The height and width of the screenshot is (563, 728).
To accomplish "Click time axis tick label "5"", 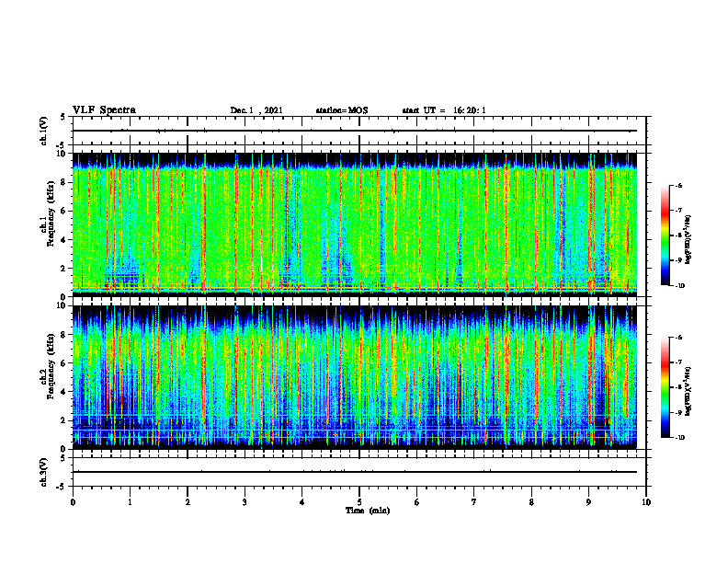I will (x=359, y=502).
